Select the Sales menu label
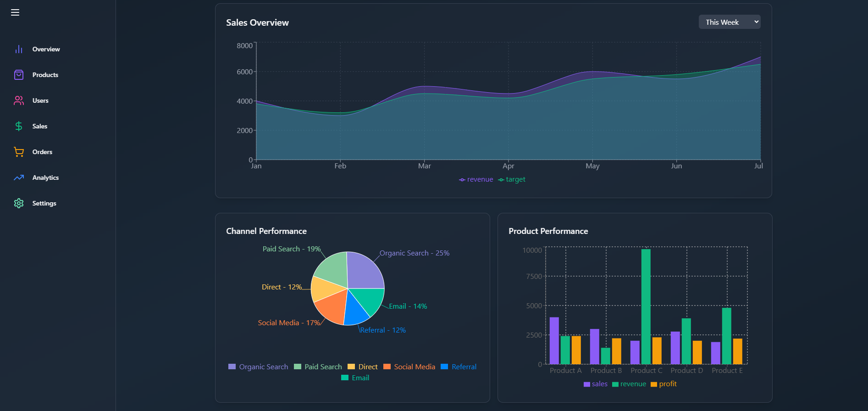 pos(40,126)
